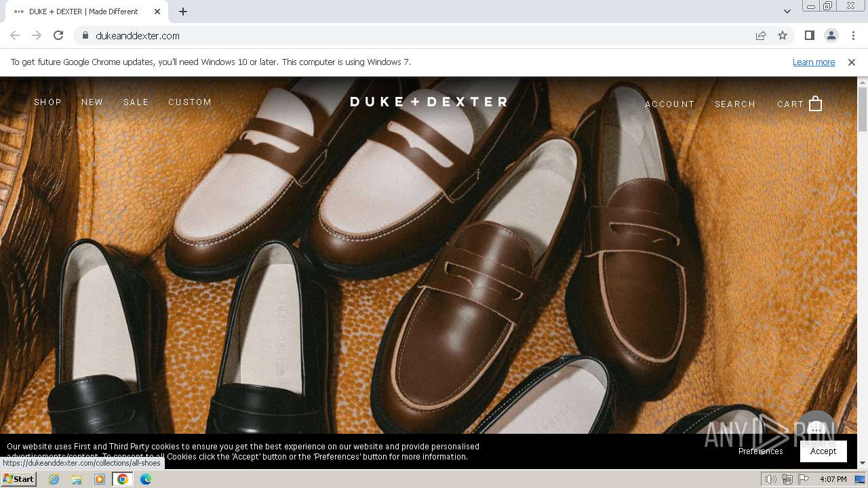Open the Action Center flag icon

804,479
